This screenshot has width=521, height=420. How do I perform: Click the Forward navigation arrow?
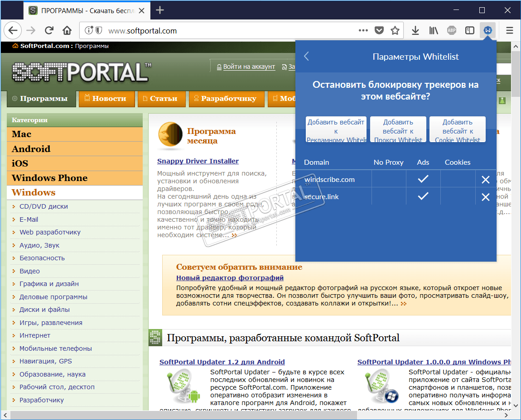point(31,30)
